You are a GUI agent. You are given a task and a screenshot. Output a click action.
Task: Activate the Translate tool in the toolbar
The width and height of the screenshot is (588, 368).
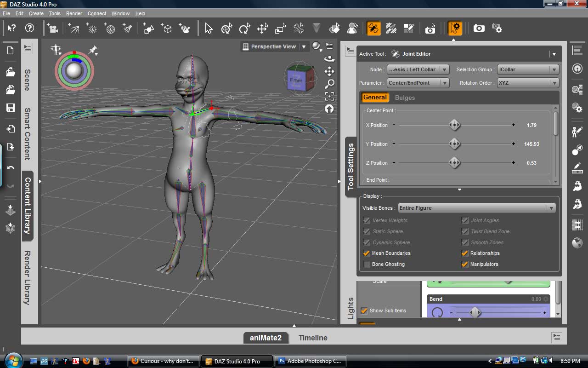pos(262,29)
